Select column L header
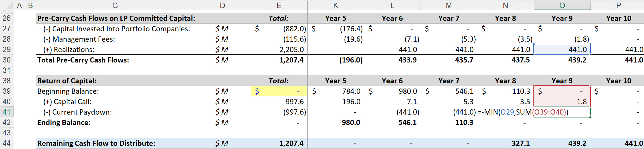 click(x=392, y=5)
